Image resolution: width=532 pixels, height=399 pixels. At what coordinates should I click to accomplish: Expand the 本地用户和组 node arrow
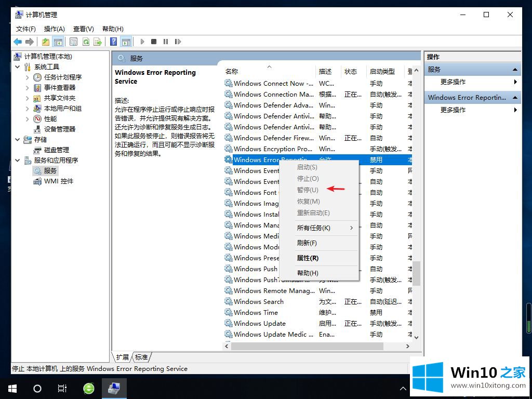tap(28, 109)
